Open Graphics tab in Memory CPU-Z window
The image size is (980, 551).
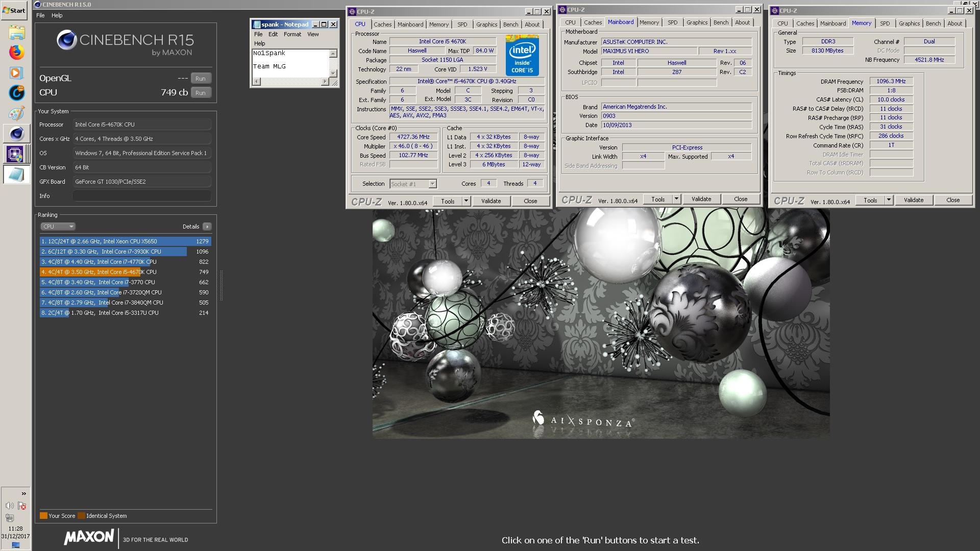(909, 23)
